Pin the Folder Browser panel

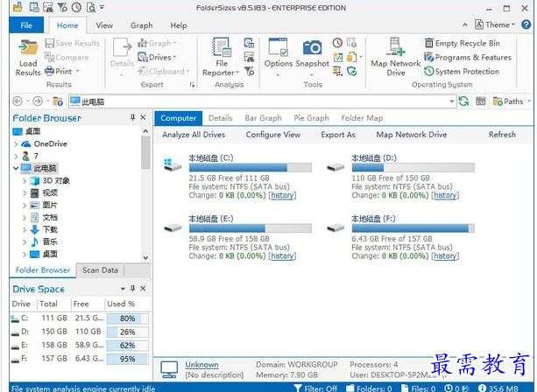(132, 117)
